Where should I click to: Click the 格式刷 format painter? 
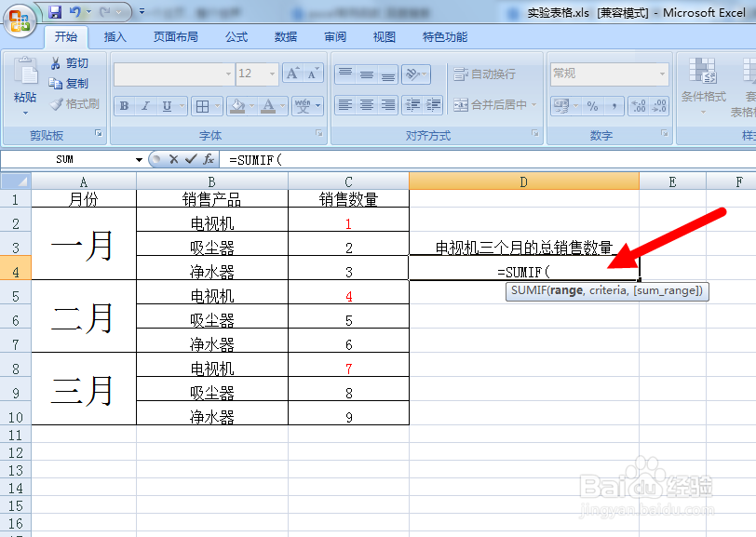75,103
